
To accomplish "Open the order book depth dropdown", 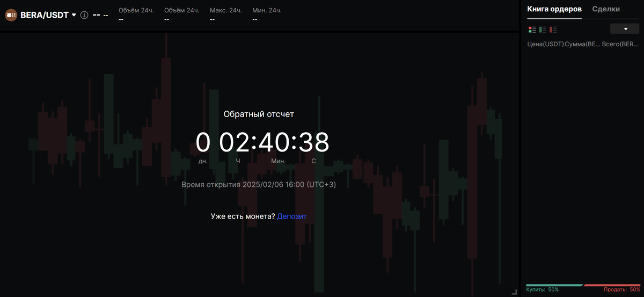I will point(625,29).
